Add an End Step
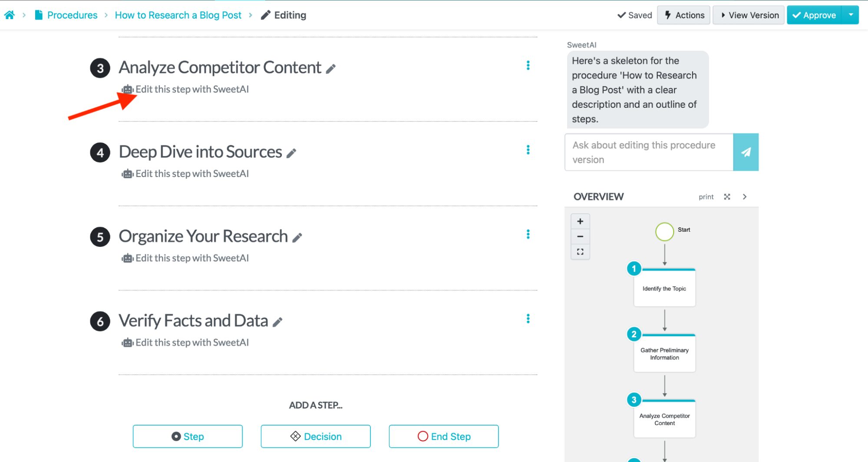Viewport: 868px width, 462px height. 444,436
